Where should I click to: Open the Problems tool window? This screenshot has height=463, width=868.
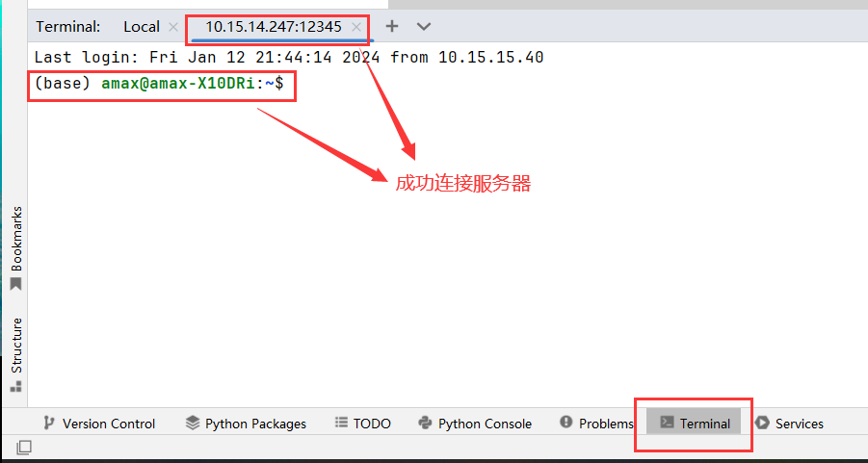(x=596, y=424)
